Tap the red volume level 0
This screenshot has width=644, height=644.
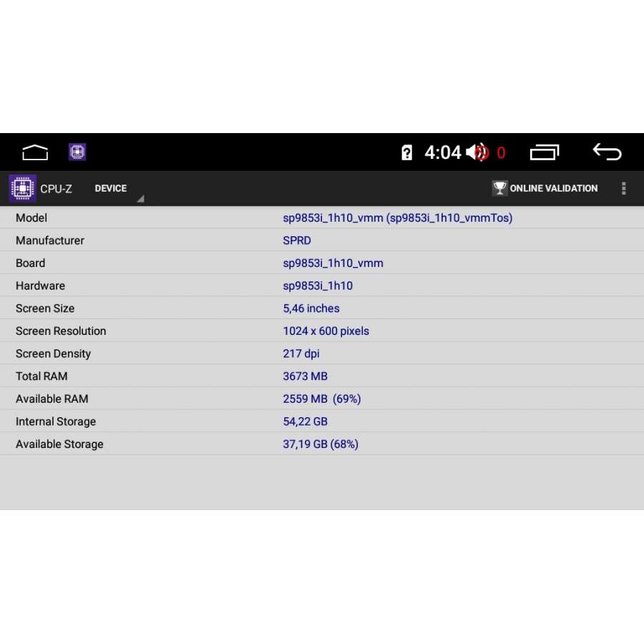[501, 153]
